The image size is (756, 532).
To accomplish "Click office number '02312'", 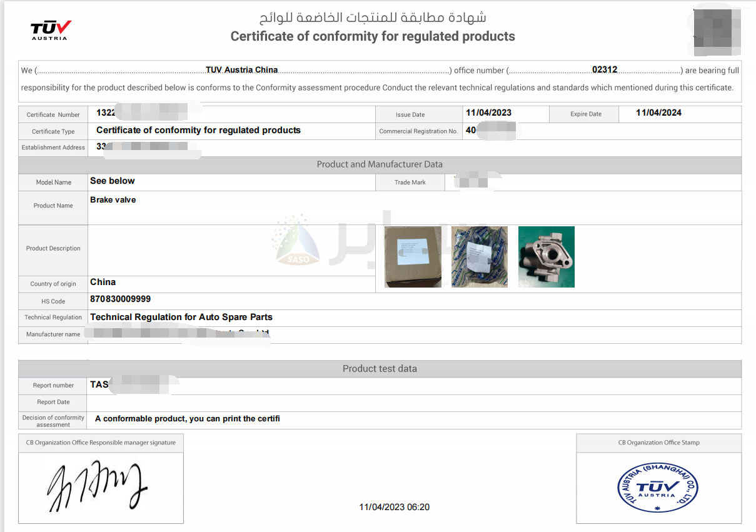I will [x=605, y=70].
